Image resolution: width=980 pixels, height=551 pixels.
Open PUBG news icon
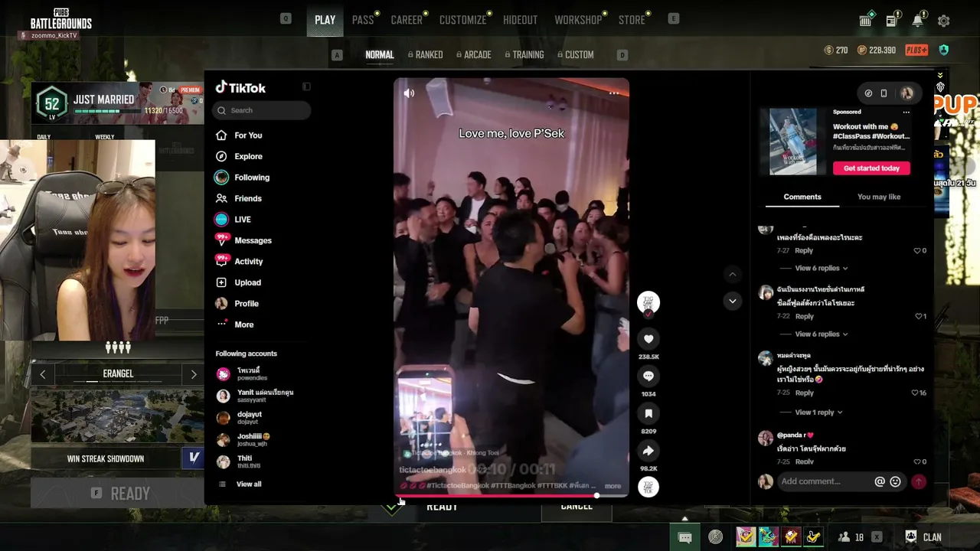891,21
